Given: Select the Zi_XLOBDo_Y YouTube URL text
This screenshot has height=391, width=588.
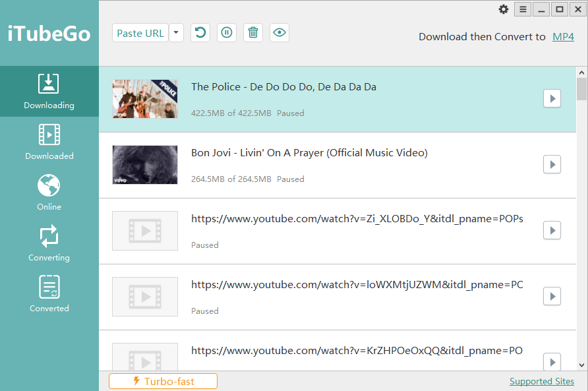Looking at the screenshot, I should pyautogui.click(x=357, y=219).
